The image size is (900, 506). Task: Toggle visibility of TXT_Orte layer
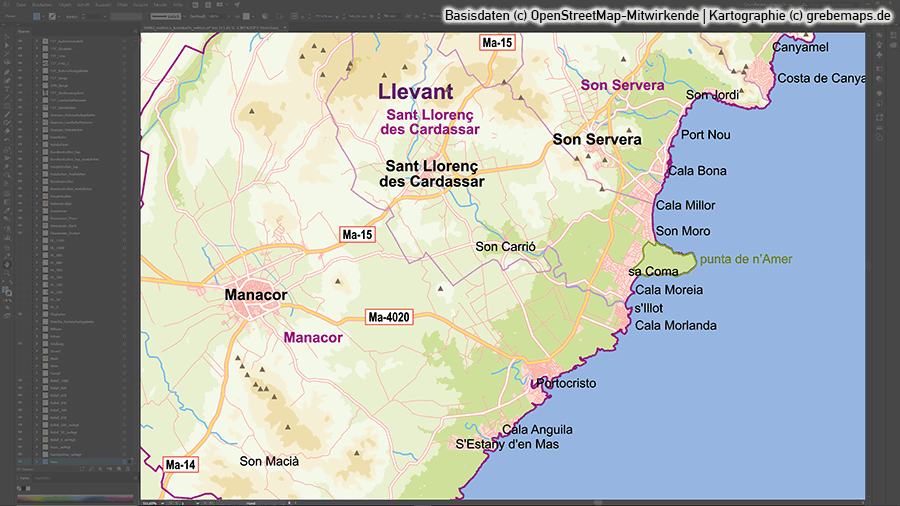pyautogui.click(x=21, y=56)
